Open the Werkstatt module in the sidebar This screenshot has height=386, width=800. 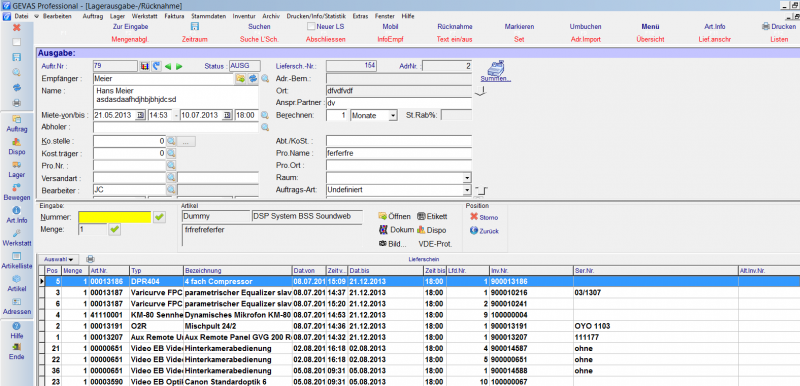[x=16, y=238]
